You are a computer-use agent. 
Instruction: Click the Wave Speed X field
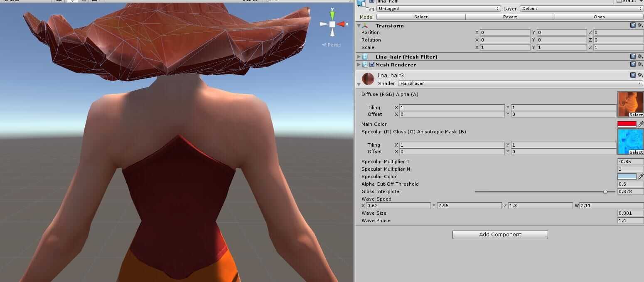398,206
